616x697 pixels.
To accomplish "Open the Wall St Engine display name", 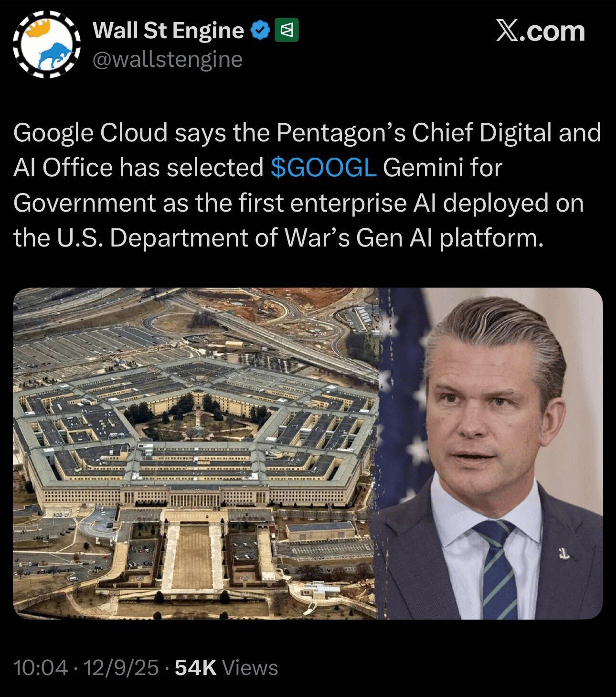I will (168, 31).
